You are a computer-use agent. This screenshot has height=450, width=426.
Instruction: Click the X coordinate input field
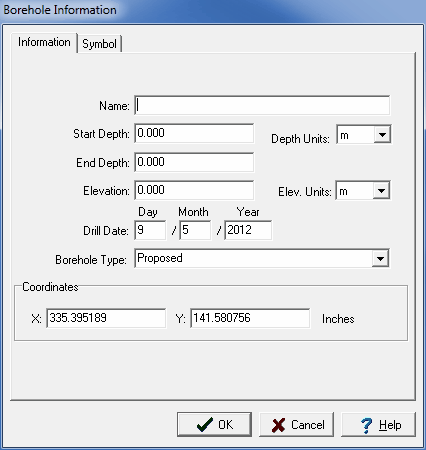coord(106,318)
